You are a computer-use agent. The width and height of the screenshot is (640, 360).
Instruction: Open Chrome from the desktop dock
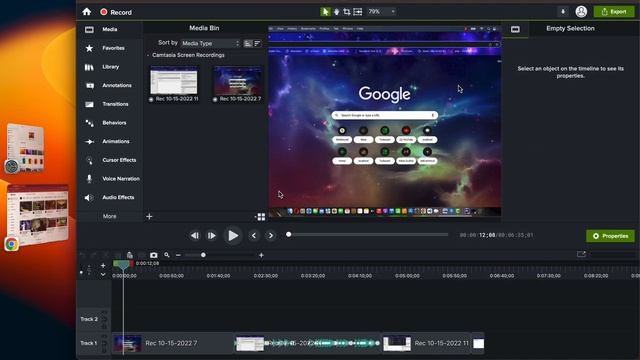point(12,244)
